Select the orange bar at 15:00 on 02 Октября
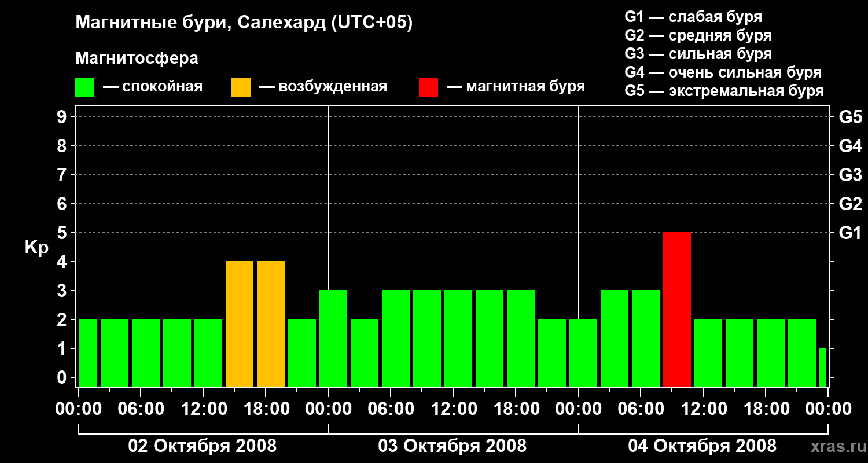 [x=240, y=324]
